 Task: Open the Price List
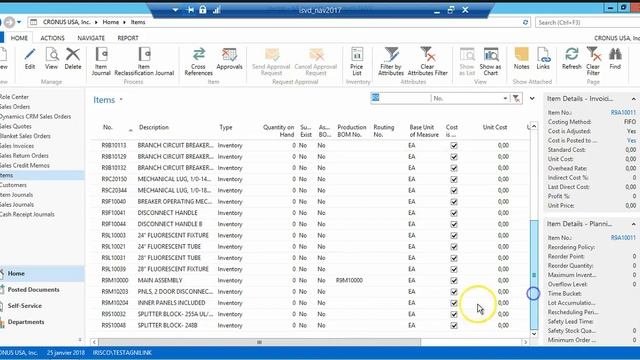click(x=356, y=61)
